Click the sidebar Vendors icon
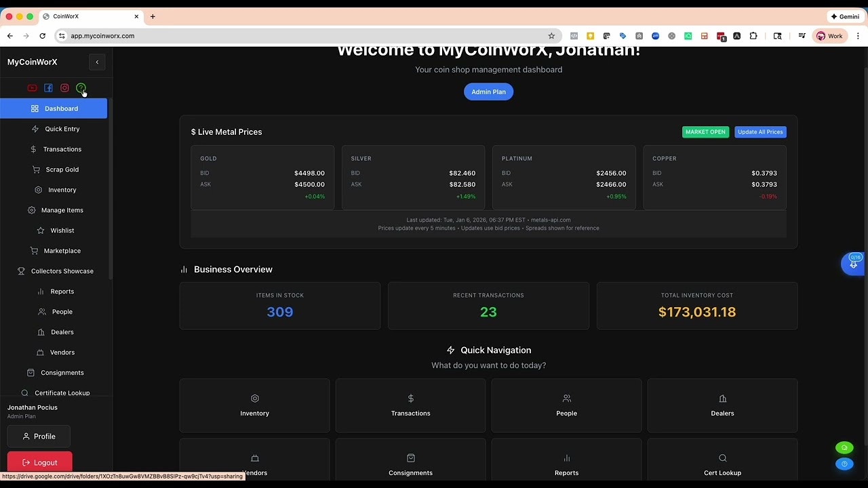 pyautogui.click(x=40, y=352)
